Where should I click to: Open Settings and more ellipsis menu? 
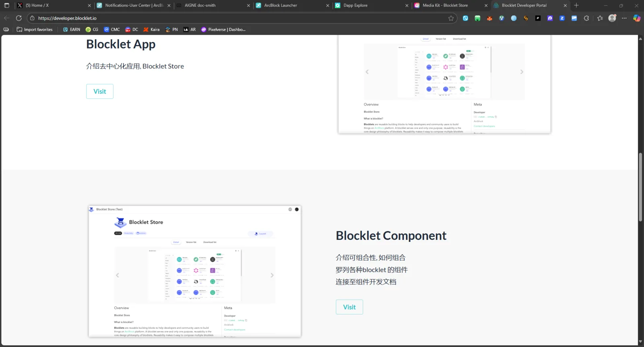point(624,18)
